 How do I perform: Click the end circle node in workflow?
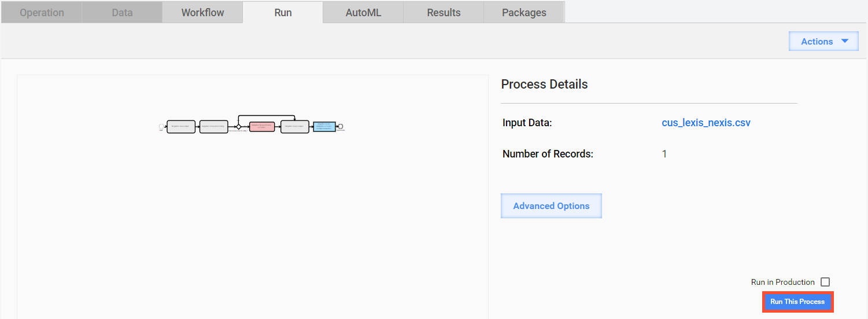(341, 126)
